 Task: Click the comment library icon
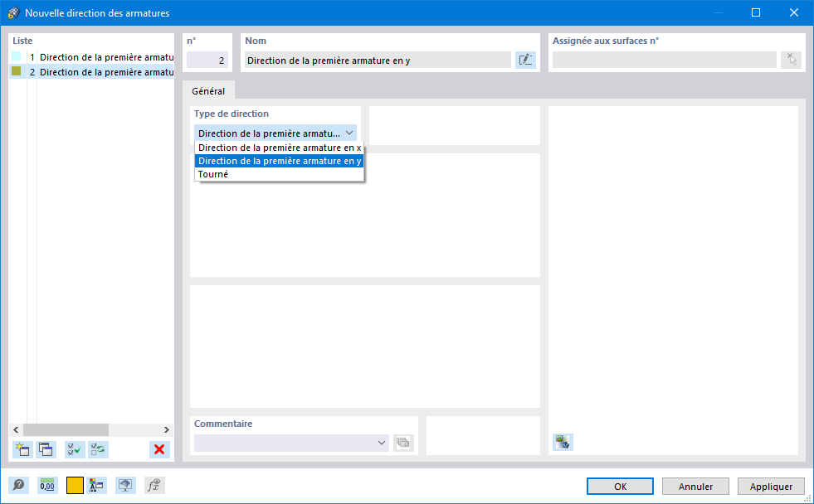(403, 443)
